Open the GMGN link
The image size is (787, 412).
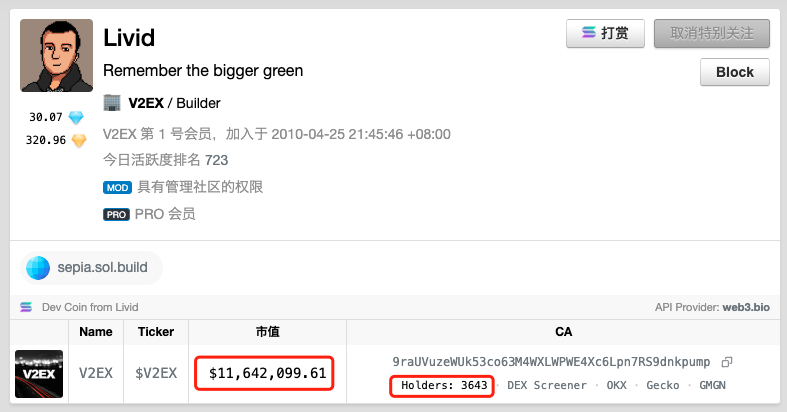(714, 385)
